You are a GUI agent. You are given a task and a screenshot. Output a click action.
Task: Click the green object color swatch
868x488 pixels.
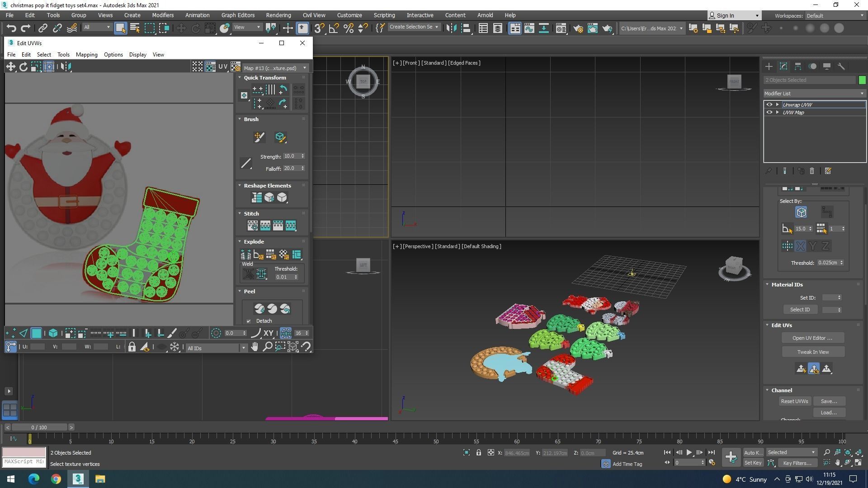tap(862, 80)
